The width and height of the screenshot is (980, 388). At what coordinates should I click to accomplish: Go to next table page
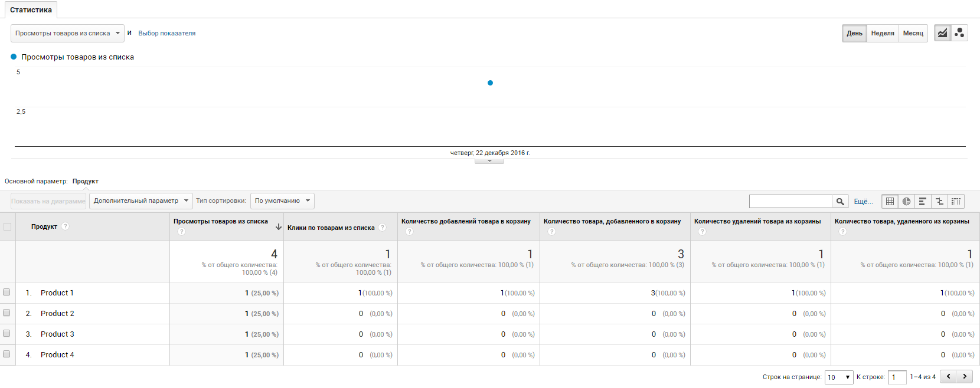pyautogui.click(x=965, y=376)
